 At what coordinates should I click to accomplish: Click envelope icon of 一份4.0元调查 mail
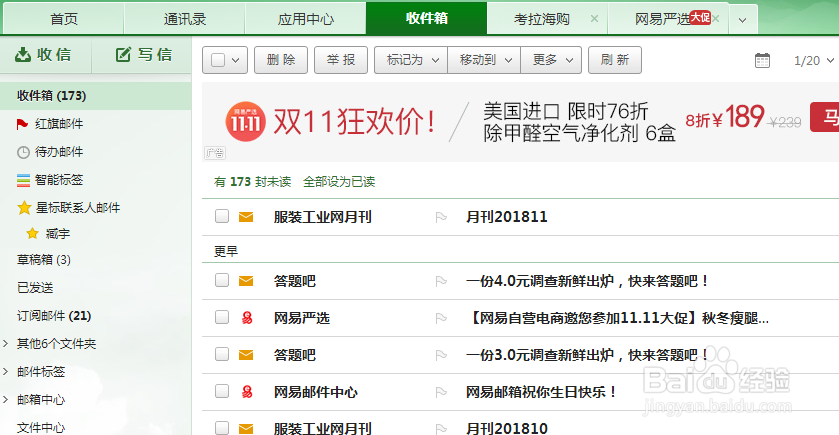(x=246, y=281)
